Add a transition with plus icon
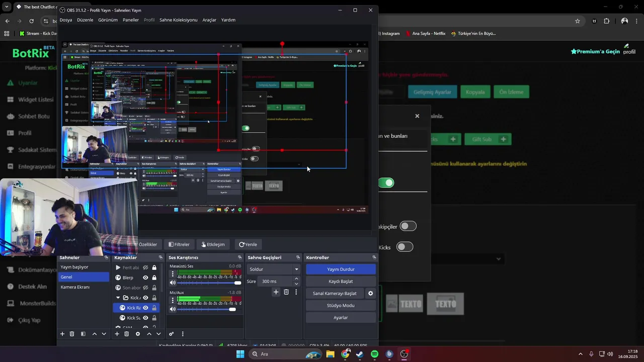The image size is (644, 362). click(276, 292)
